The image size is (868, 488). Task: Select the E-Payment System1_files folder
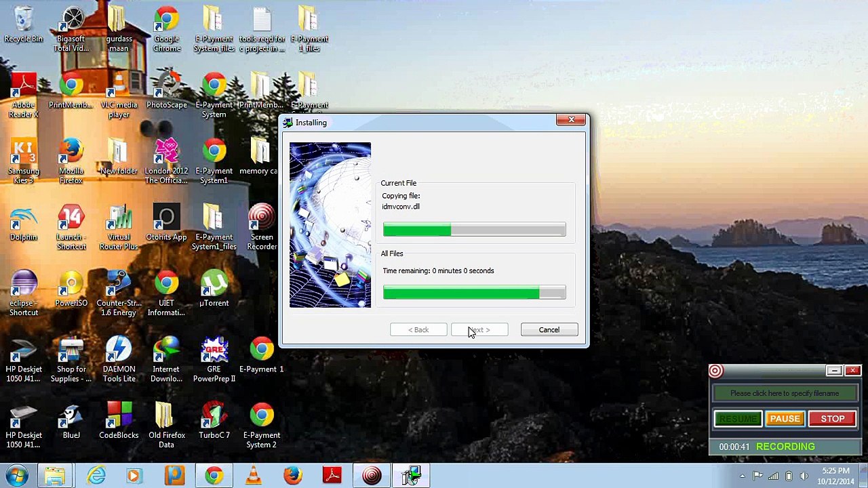(214, 227)
